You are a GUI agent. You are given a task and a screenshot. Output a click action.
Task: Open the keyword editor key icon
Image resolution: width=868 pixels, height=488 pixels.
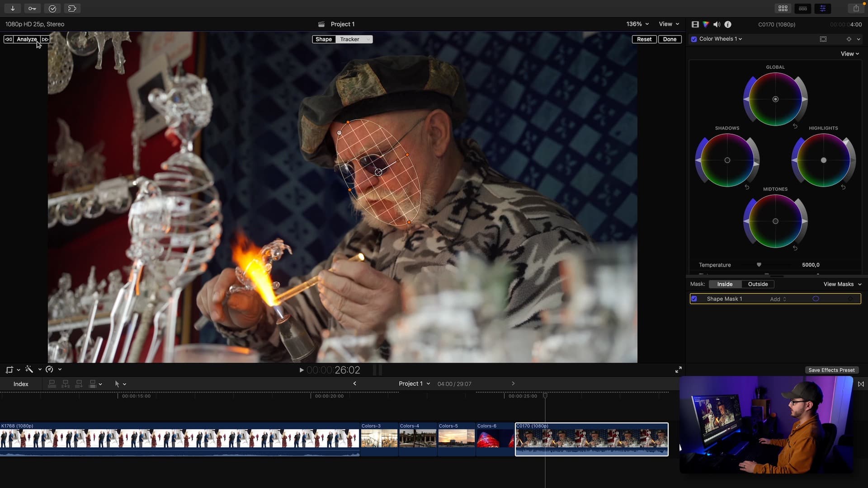coord(32,8)
